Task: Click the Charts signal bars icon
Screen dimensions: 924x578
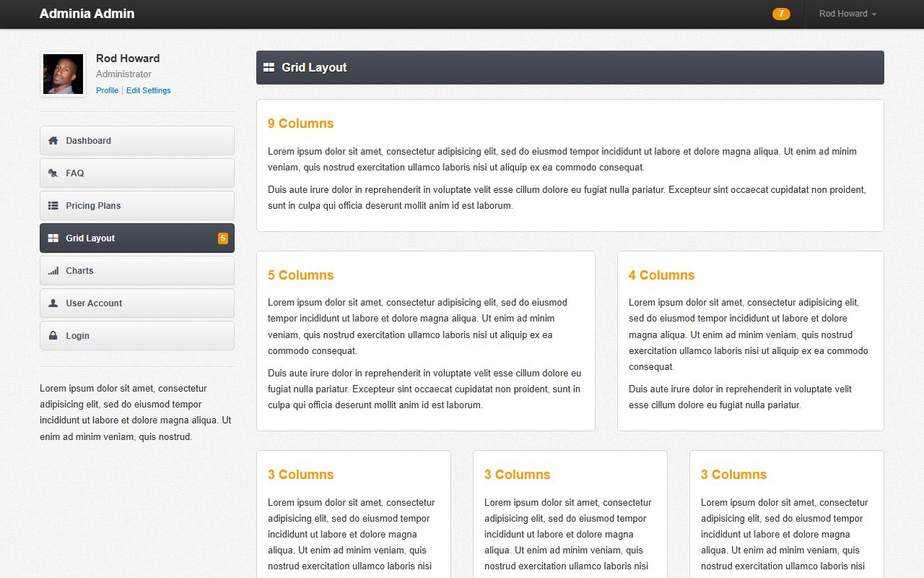Action: click(53, 270)
